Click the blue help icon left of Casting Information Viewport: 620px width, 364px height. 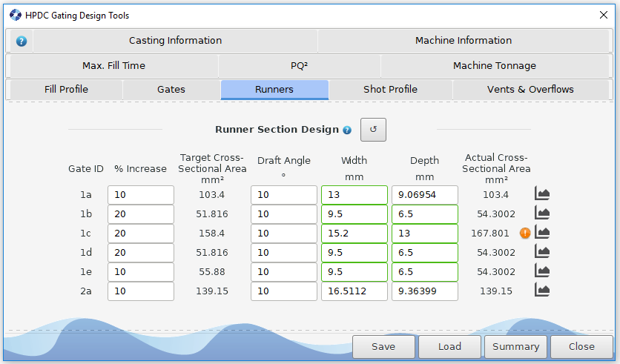pyautogui.click(x=21, y=41)
